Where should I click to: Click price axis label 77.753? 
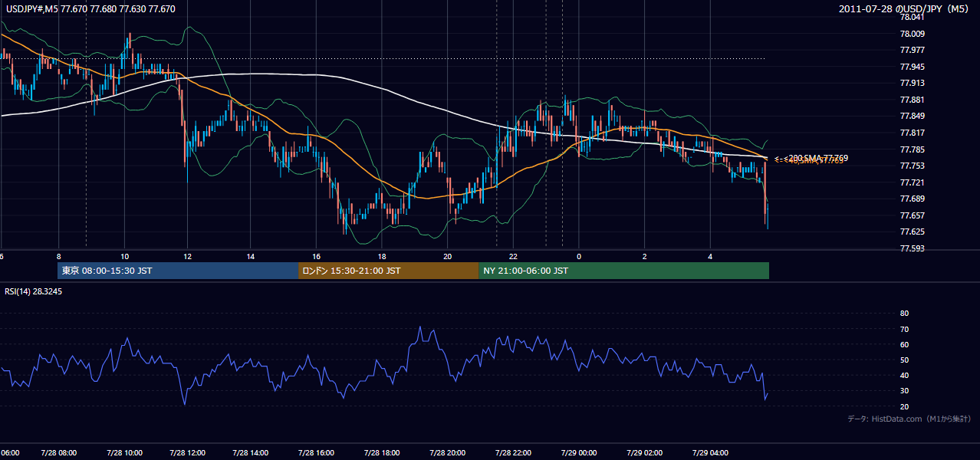pyautogui.click(x=912, y=166)
